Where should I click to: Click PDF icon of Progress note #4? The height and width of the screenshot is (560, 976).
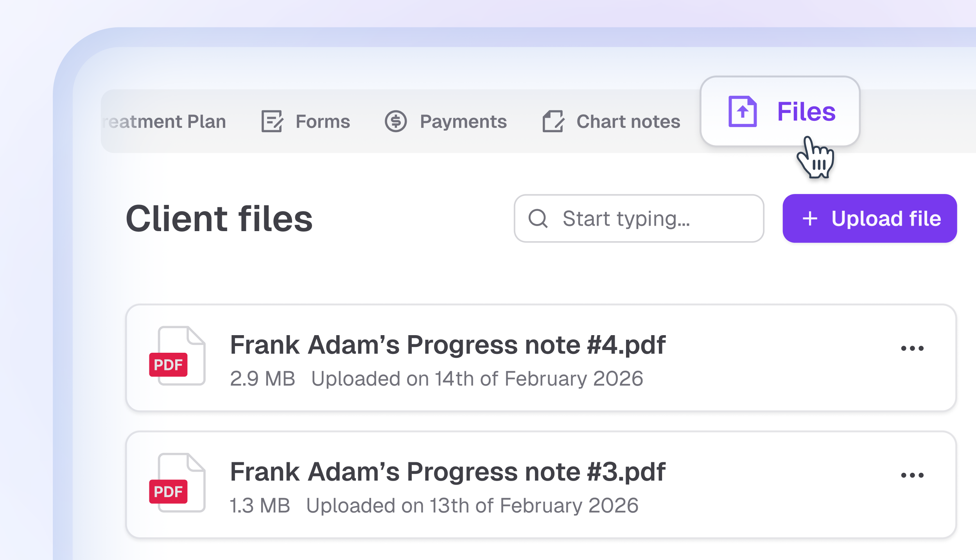[x=177, y=356]
